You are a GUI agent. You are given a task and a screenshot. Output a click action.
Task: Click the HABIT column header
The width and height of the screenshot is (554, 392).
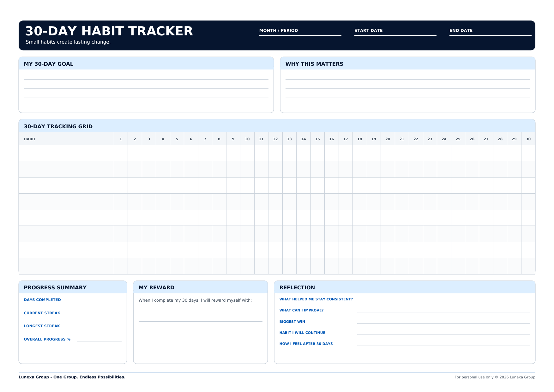tap(30, 139)
